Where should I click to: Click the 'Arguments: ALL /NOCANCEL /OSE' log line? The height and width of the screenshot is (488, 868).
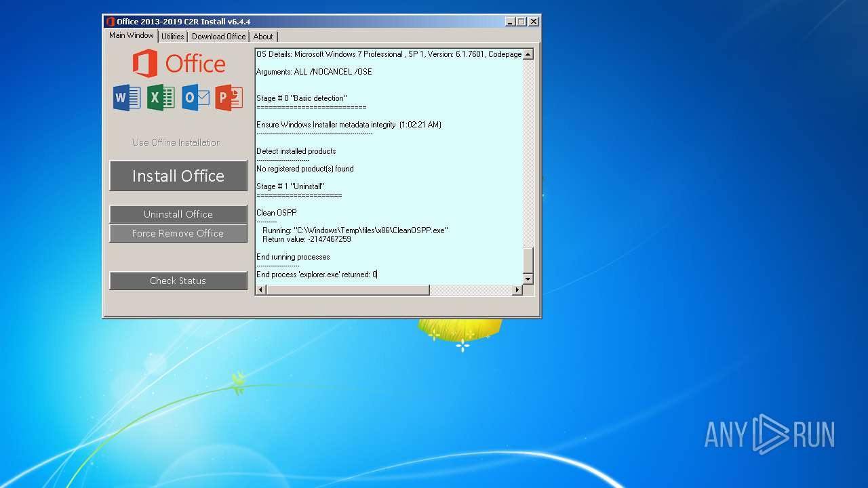[x=314, y=72]
